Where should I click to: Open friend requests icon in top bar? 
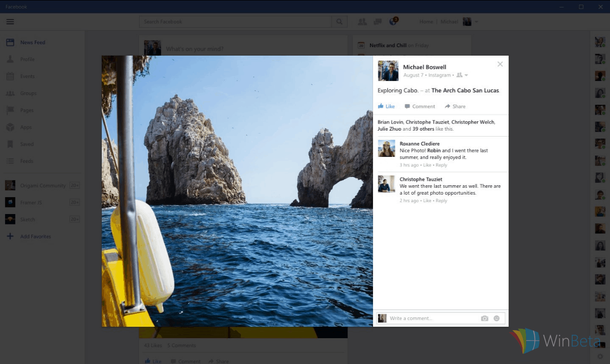tap(362, 22)
